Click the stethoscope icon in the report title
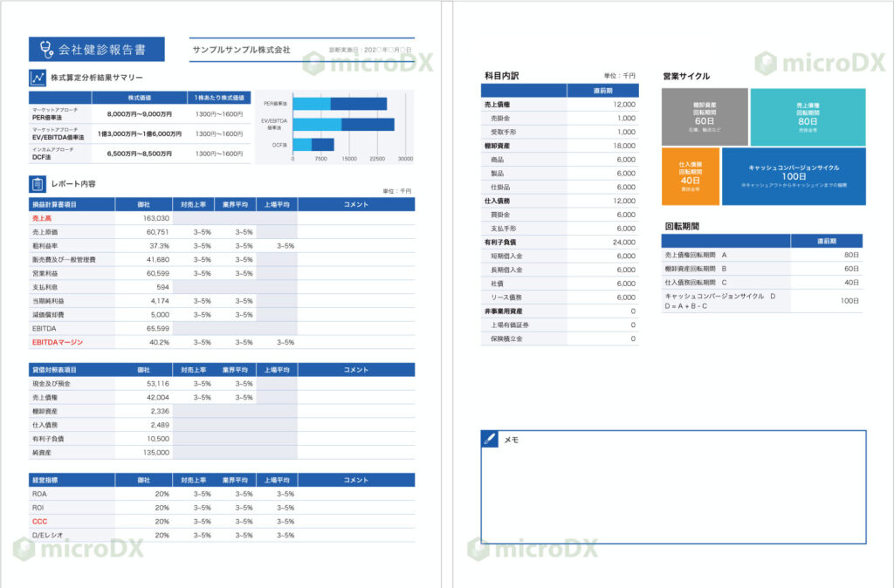The height and width of the screenshot is (588, 894). tap(43, 49)
